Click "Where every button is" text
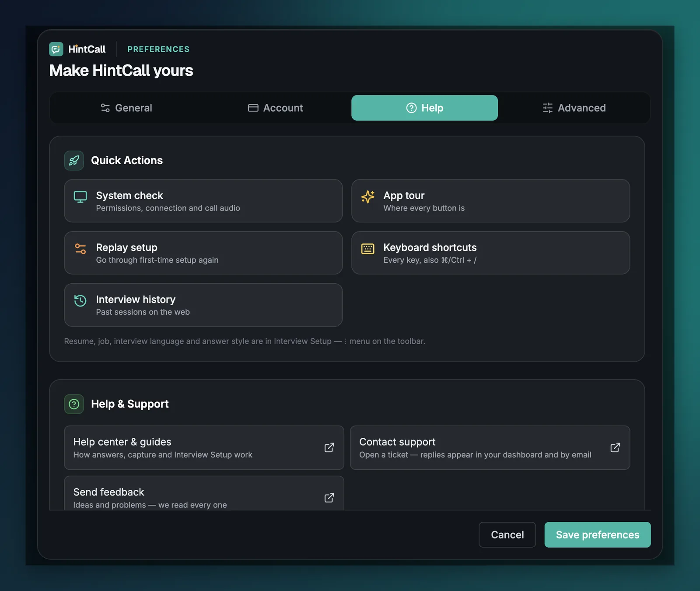The height and width of the screenshot is (591, 700). click(x=424, y=208)
